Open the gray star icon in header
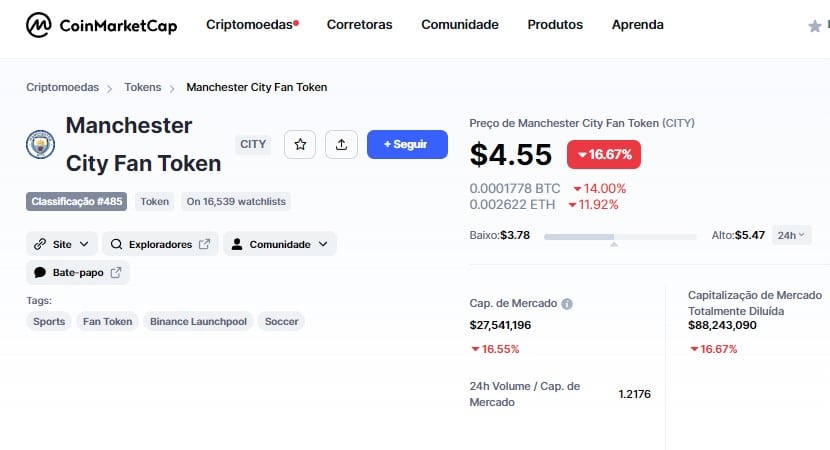This screenshot has height=450, width=830. (x=815, y=26)
